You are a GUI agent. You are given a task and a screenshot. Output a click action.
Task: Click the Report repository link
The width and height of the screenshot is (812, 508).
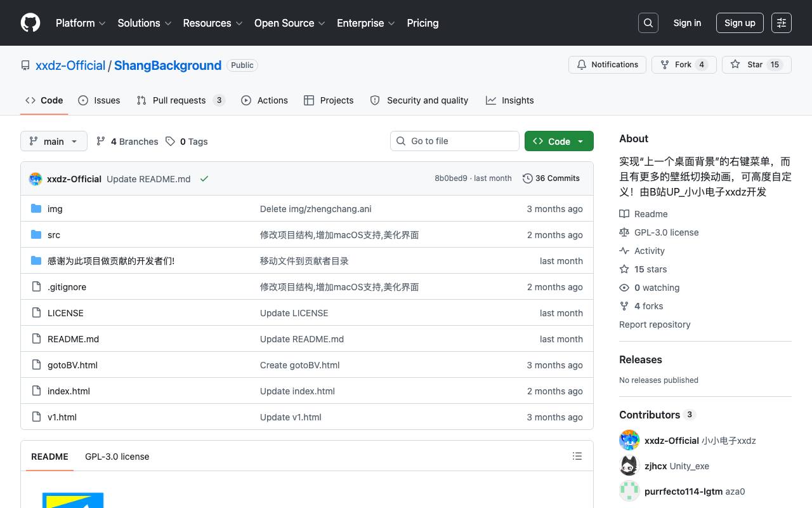point(655,324)
